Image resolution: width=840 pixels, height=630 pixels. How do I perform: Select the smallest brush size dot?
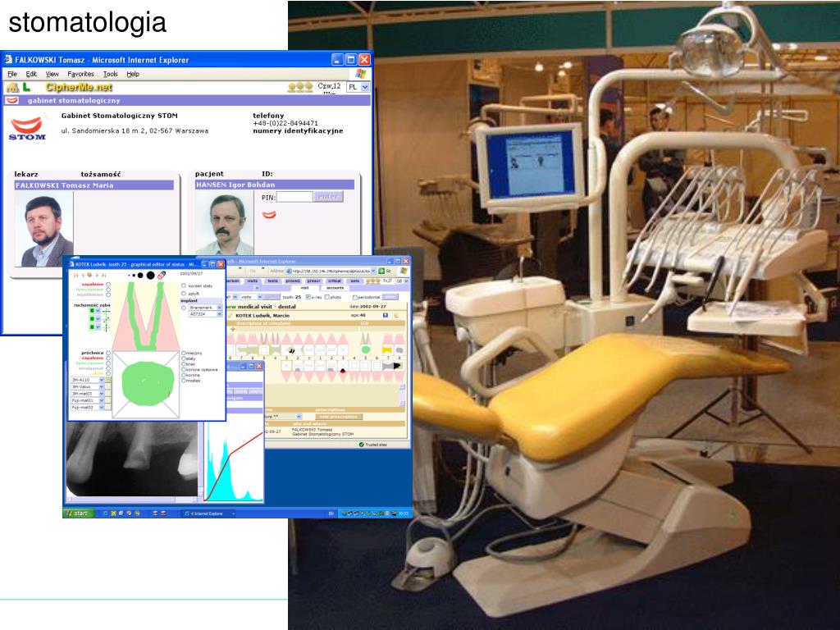click(x=129, y=276)
